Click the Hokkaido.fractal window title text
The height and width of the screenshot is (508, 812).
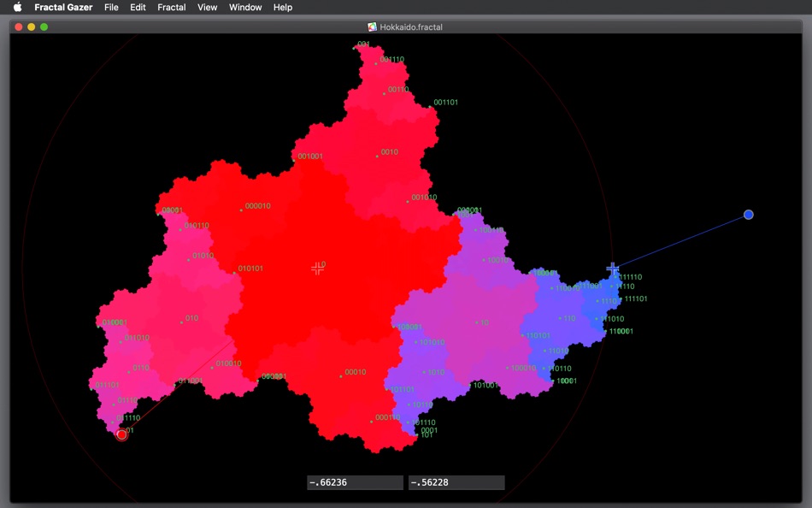point(411,27)
